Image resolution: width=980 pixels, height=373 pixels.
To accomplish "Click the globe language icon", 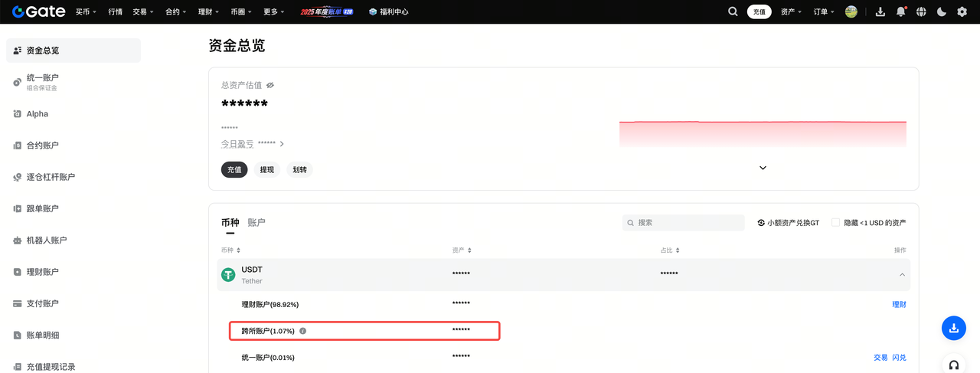I will click(921, 11).
